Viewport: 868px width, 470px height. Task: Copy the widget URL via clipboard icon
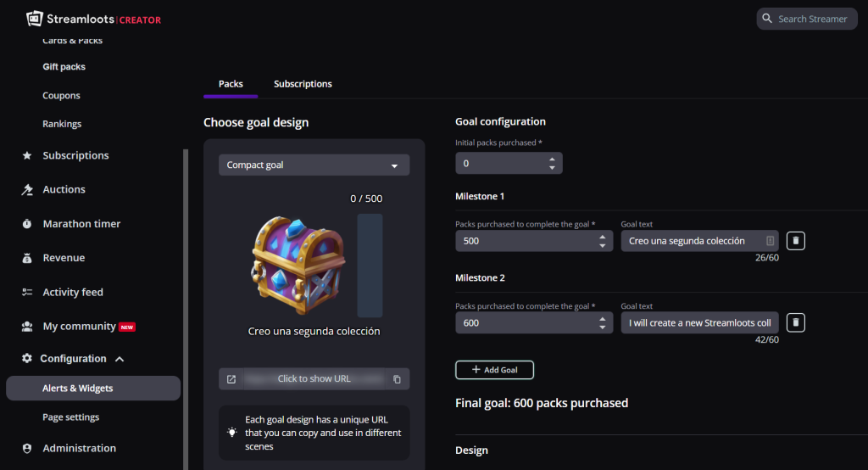(397, 379)
